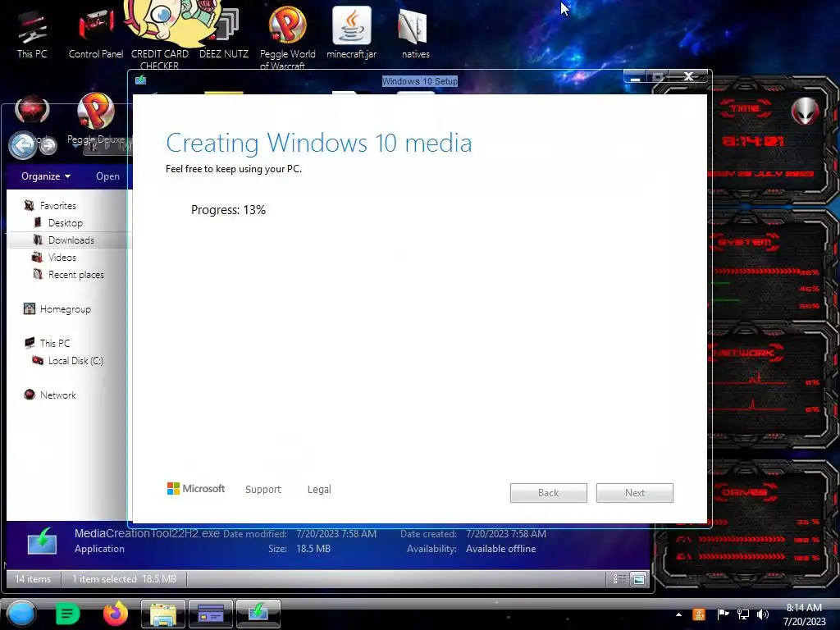Select the CREDIT CARD CHECKER desktop icon

[160, 34]
